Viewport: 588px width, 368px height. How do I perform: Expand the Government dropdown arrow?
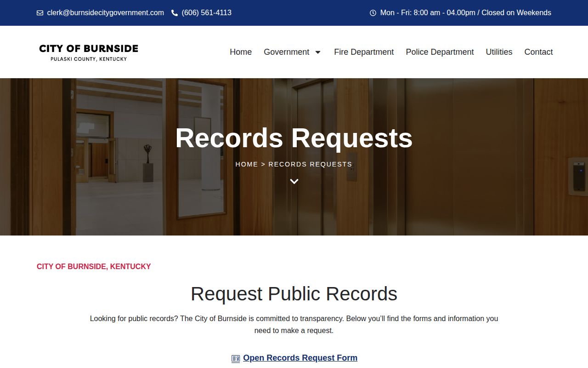(x=318, y=52)
